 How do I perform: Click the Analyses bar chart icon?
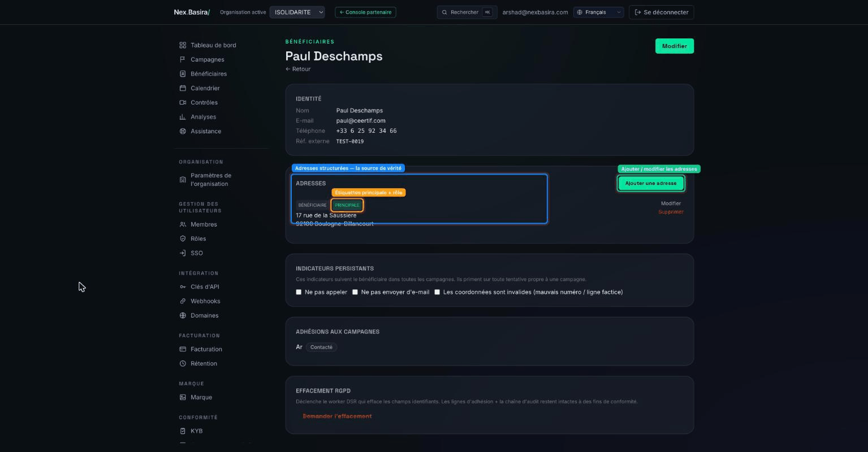click(183, 117)
